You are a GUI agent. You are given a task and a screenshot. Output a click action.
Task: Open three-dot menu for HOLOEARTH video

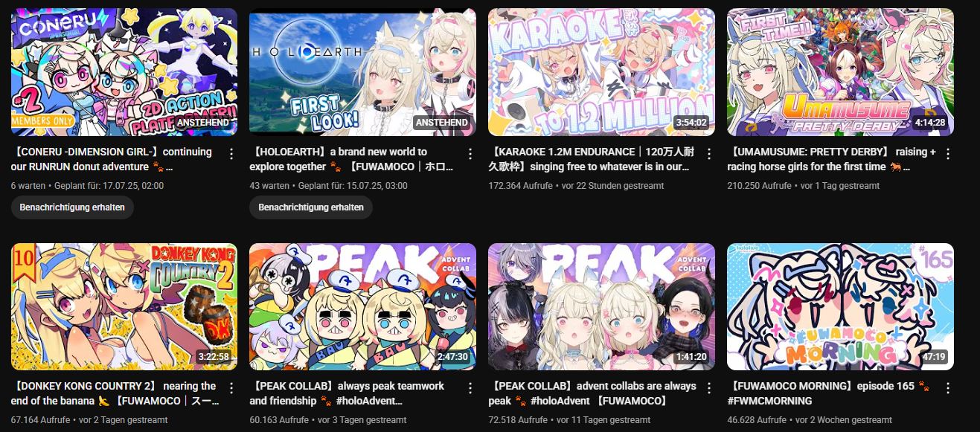(470, 154)
